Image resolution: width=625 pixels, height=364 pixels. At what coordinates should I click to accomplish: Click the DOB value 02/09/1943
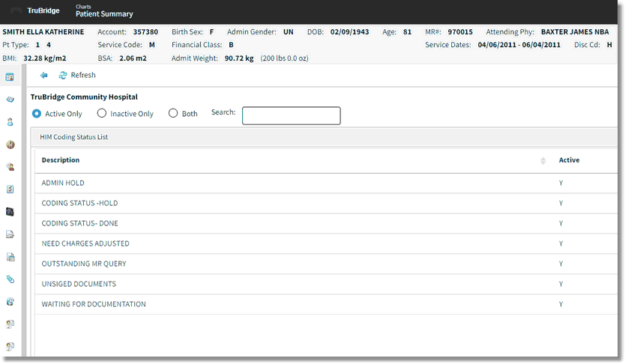349,32
